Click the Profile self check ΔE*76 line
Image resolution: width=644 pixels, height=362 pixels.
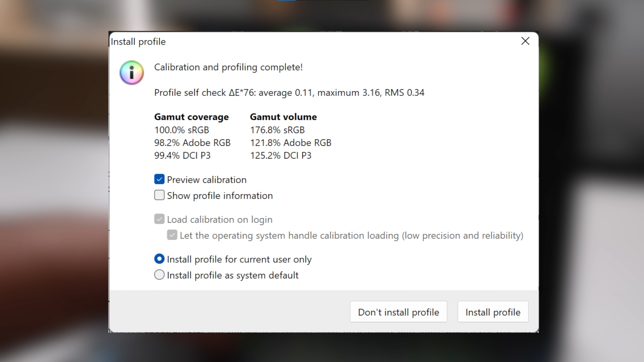(x=289, y=93)
